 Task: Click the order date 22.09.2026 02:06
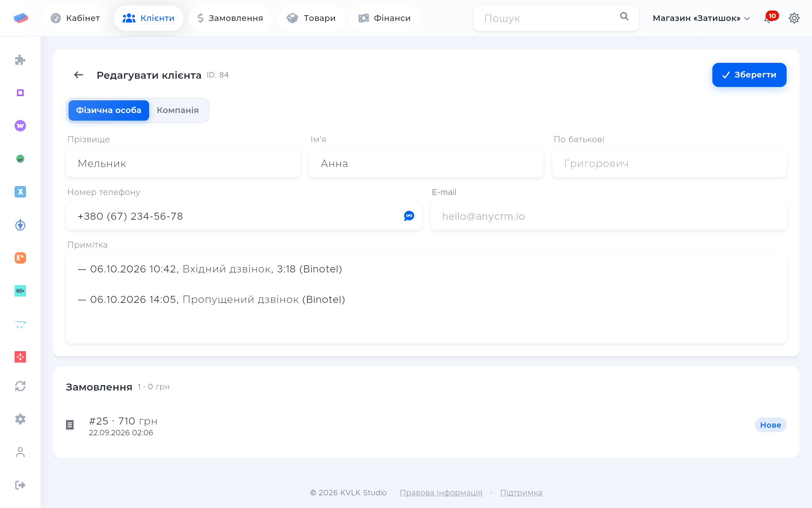click(x=121, y=433)
